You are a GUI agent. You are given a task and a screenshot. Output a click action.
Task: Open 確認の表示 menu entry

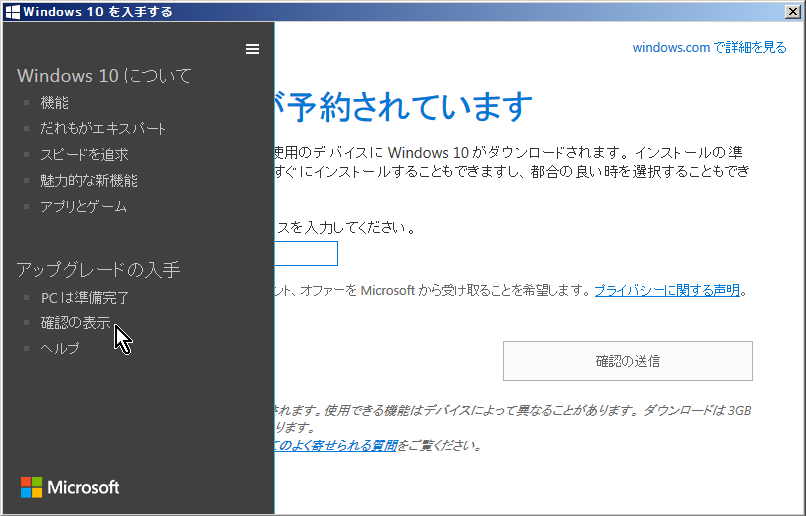pos(76,323)
